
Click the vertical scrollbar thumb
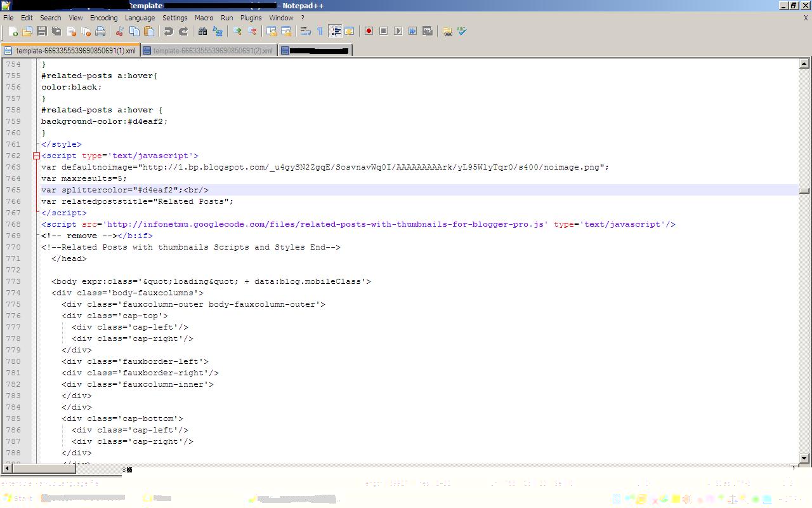(804, 190)
